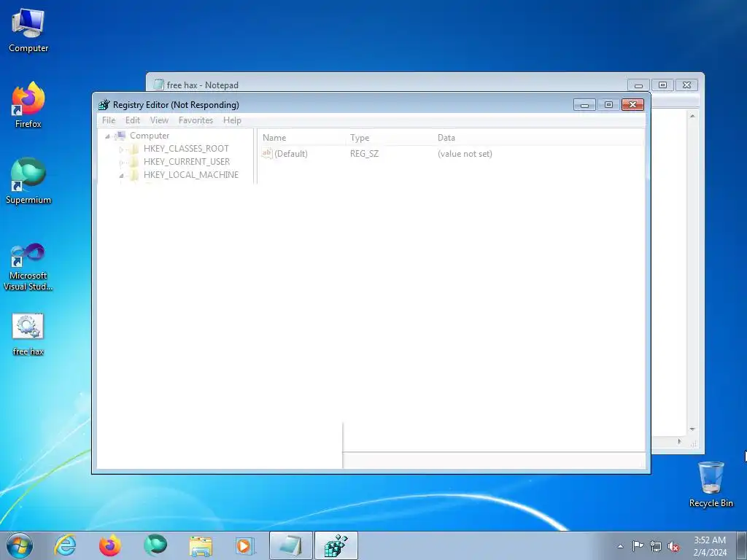This screenshot has width=747, height=560.
Task: Close the Registry Editor window
Action: pyautogui.click(x=632, y=105)
